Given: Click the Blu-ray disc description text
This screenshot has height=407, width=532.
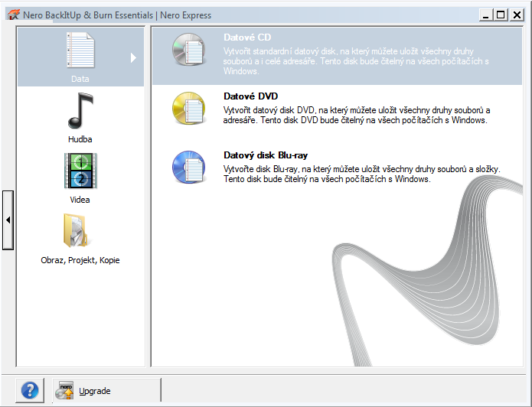Looking at the screenshot, I should pyautogui.click(x=361, y=174).
